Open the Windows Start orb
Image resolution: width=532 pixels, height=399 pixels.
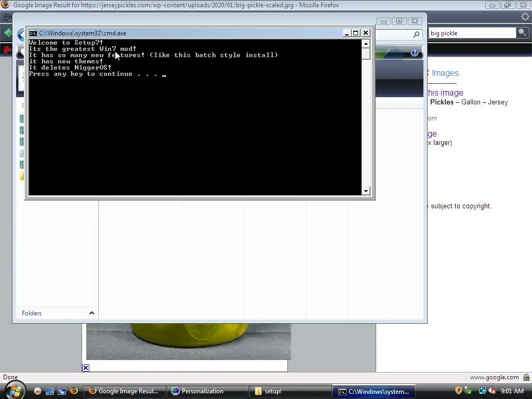pyautogui.click(x=15, y=391)
